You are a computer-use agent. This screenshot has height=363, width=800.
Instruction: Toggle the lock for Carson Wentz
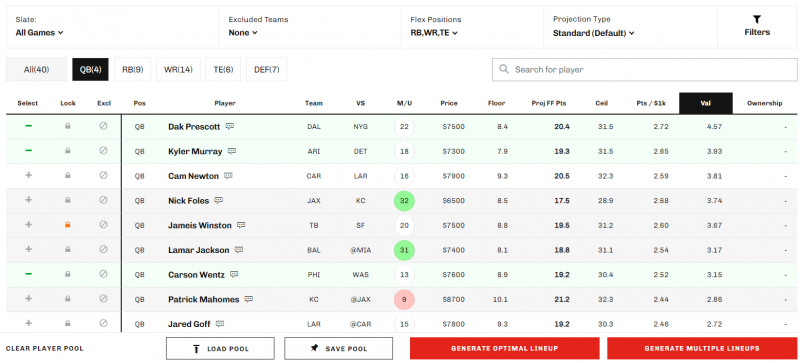point(68,274)
